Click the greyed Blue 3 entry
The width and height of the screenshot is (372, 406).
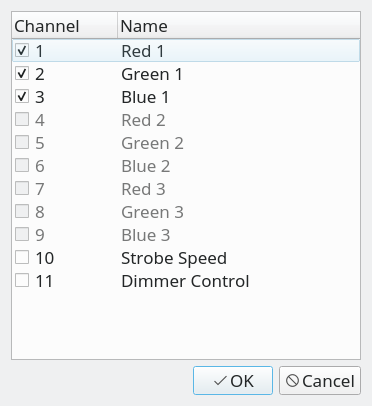click(146, 235)
